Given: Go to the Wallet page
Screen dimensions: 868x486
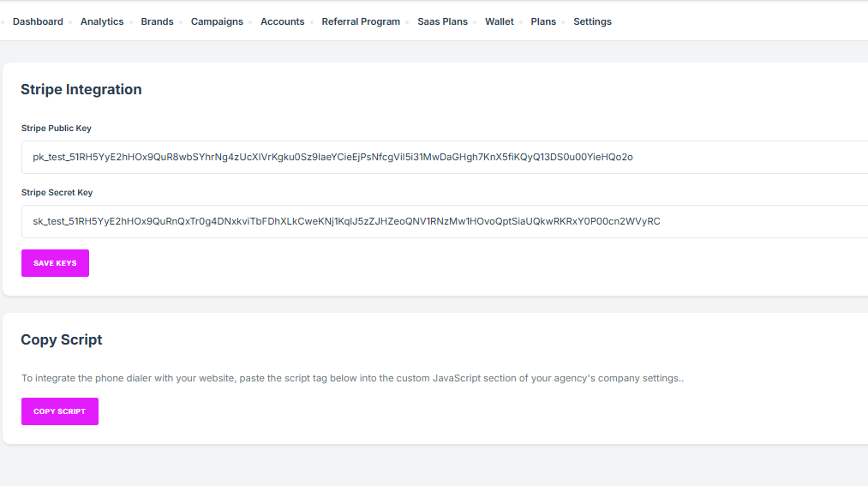Looking at the screenshot, I should [500, 21].
